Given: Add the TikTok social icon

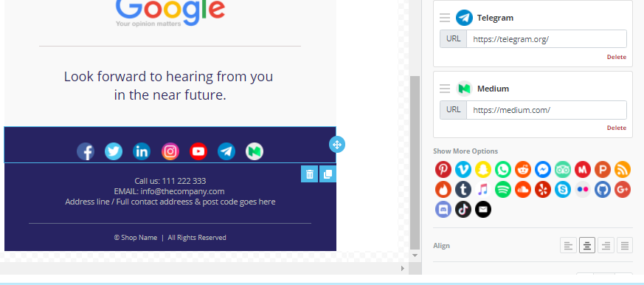Looking at the screenshot, I should [463, 210].
